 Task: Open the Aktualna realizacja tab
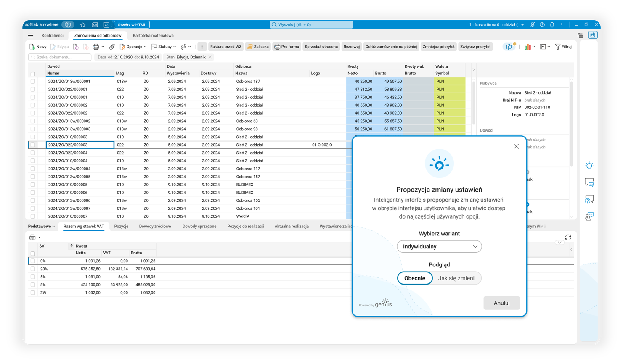tap(292, 227)
